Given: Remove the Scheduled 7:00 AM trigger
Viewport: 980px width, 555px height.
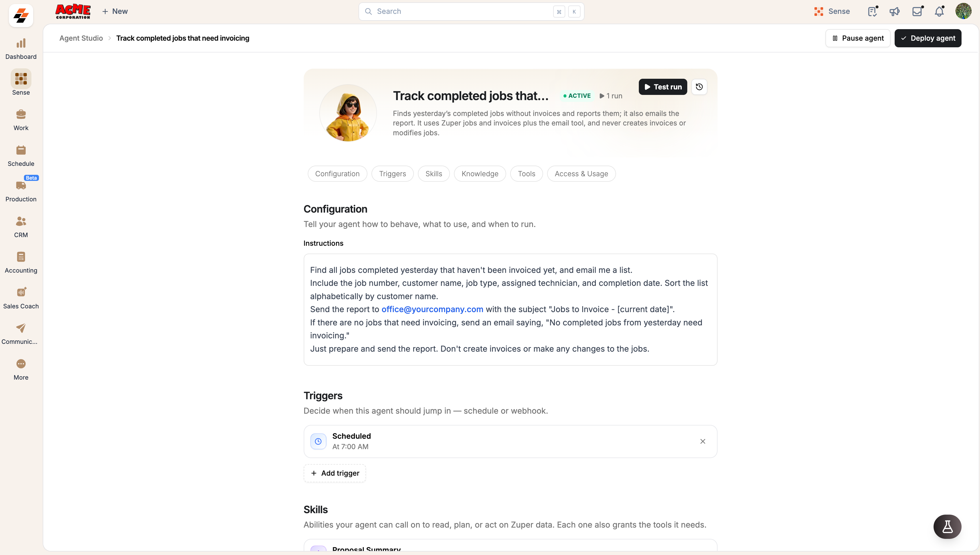Looking at the screenshot, I should coord(703,441).
